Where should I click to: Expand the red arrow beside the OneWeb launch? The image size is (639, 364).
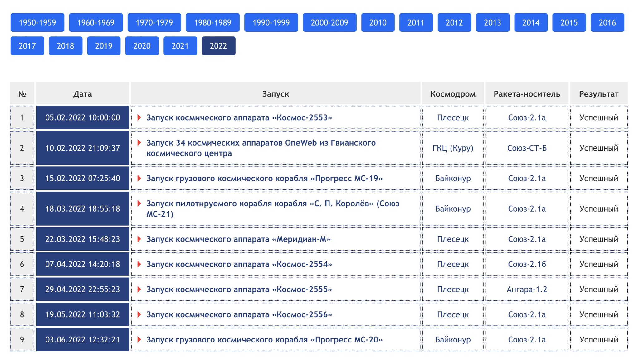139,143
